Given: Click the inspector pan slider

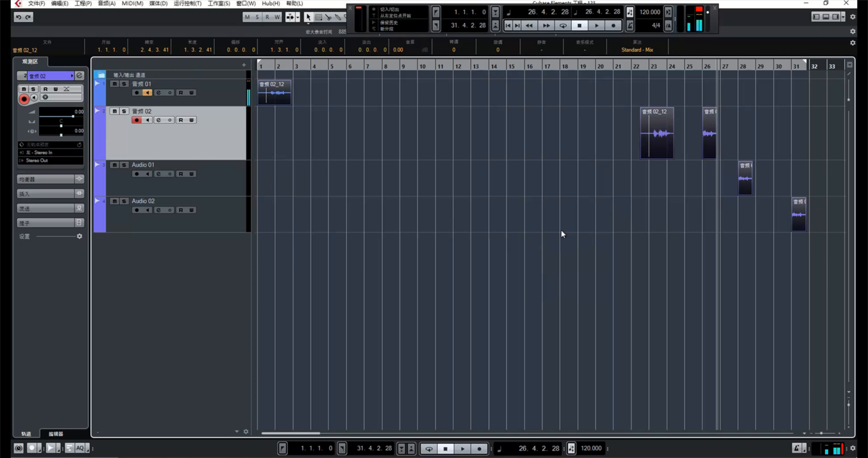Looking at the screenshot, I should [x=61, y=125].
